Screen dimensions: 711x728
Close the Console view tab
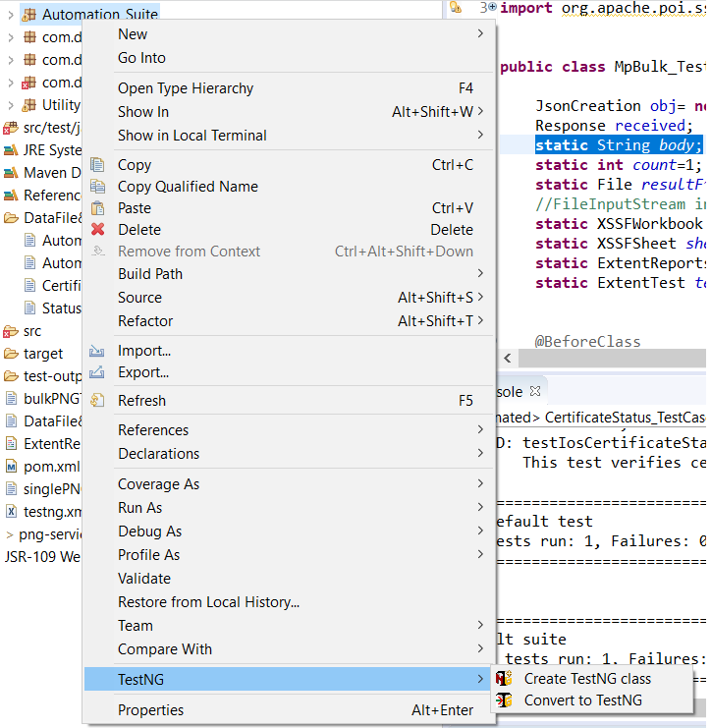(x=535, y=391)
